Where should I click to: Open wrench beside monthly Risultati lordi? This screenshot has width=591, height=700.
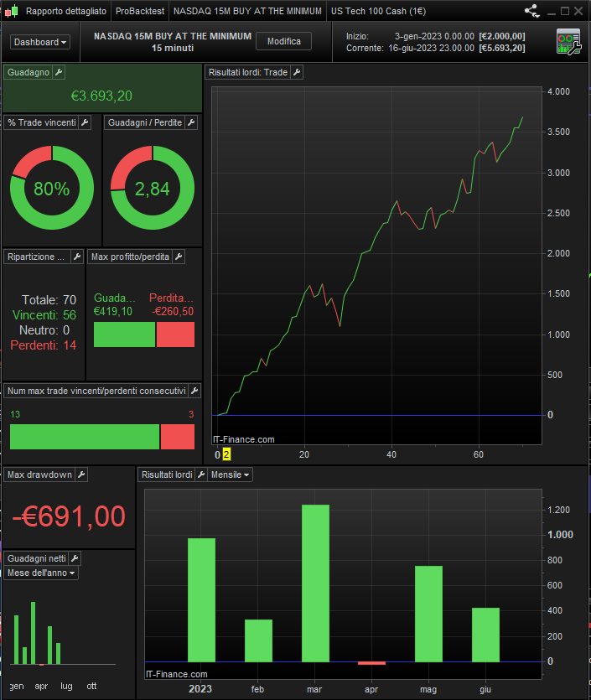(201, 474)
